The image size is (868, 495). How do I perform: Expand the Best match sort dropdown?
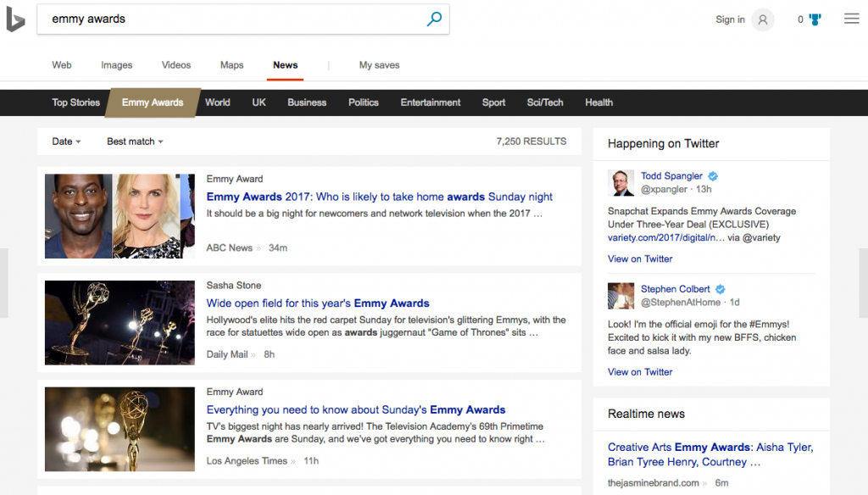point(135,142)
